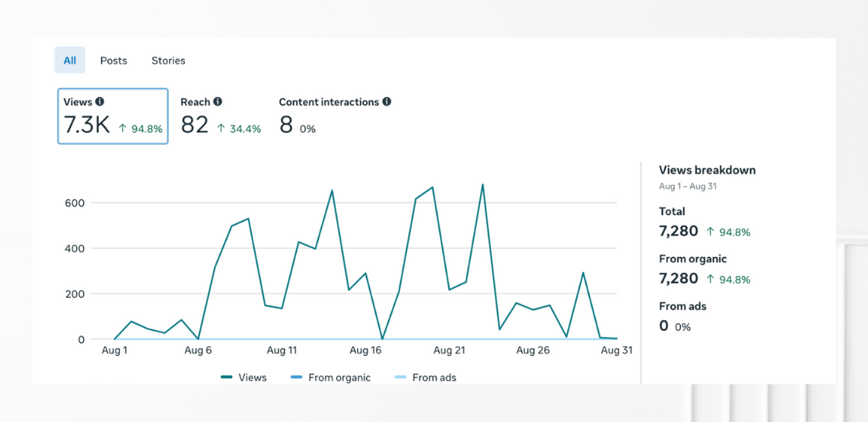
Task: Click the info icon beside Reach
Action: tap(217, 102)
